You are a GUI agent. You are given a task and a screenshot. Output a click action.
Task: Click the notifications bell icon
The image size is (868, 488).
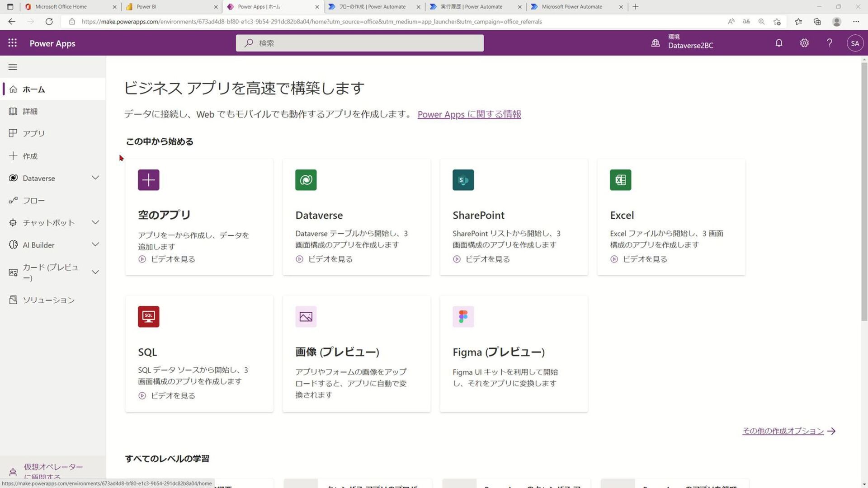[779, 43]
